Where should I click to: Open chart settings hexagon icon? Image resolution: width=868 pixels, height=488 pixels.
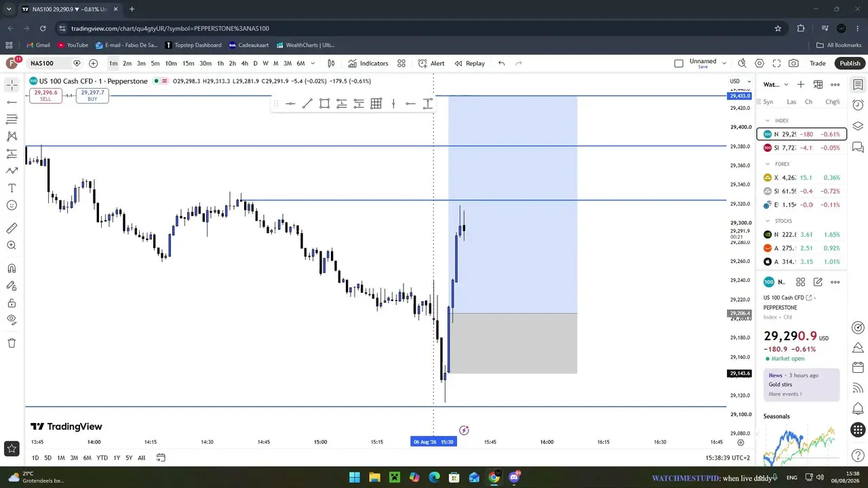coord(759,63)
